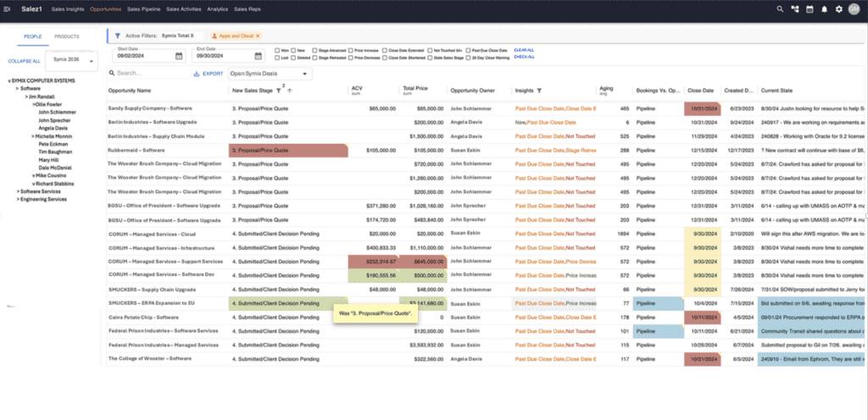This screenshot has width=868, height=420.
Task: Click the Clear All link
Action: coord(524,50)
